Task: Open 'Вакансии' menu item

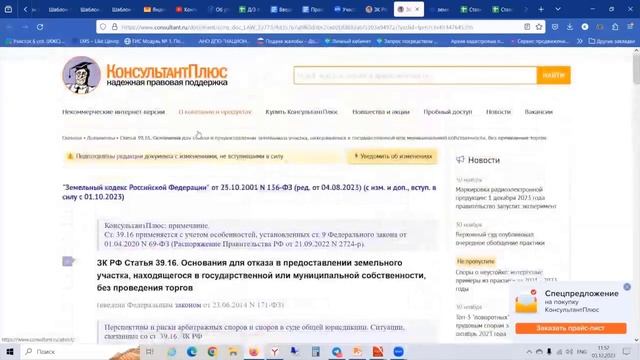Action: 539,112
